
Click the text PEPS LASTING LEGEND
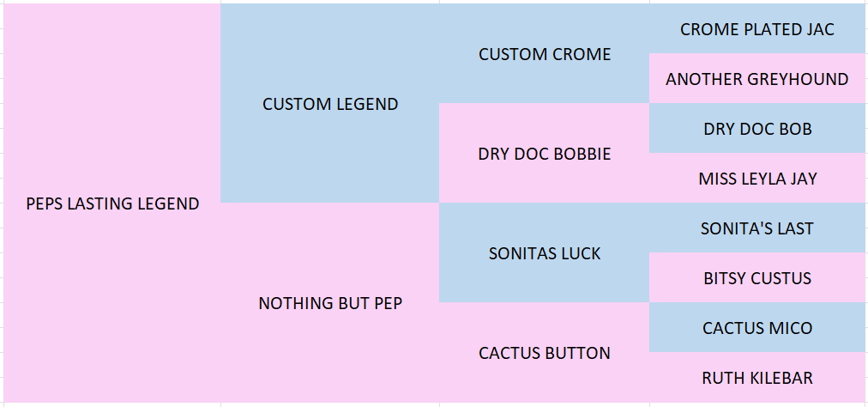click(112, 203)
